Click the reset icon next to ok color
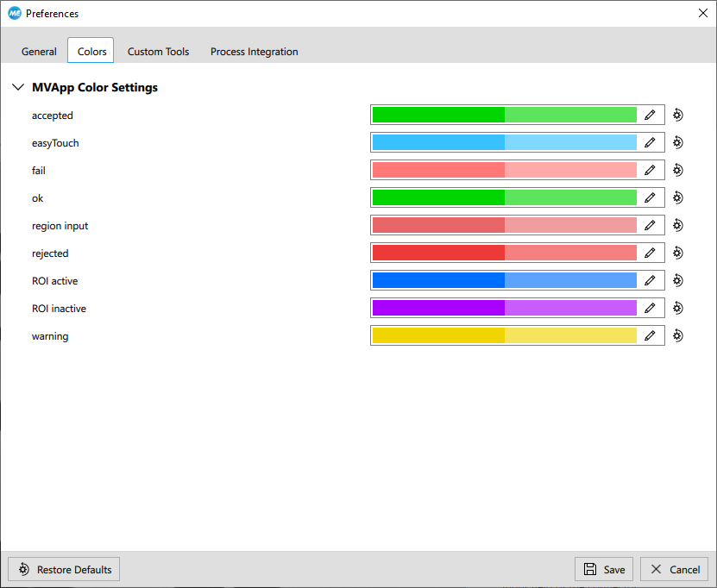The image size is (717, 588). (678, 197)
